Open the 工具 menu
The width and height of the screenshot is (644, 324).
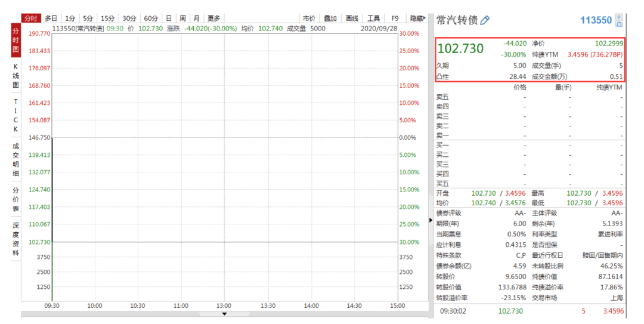(373, 18)
